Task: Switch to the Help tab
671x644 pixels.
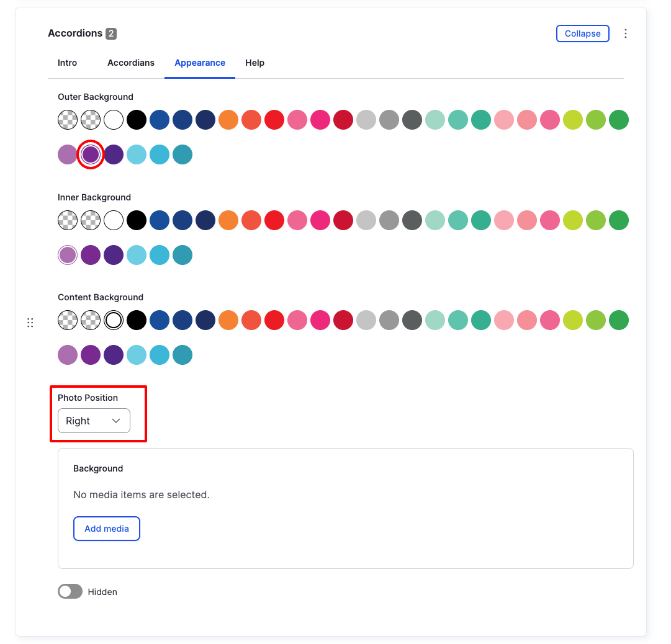Action: pyautogui.click(x=254, y=63)
